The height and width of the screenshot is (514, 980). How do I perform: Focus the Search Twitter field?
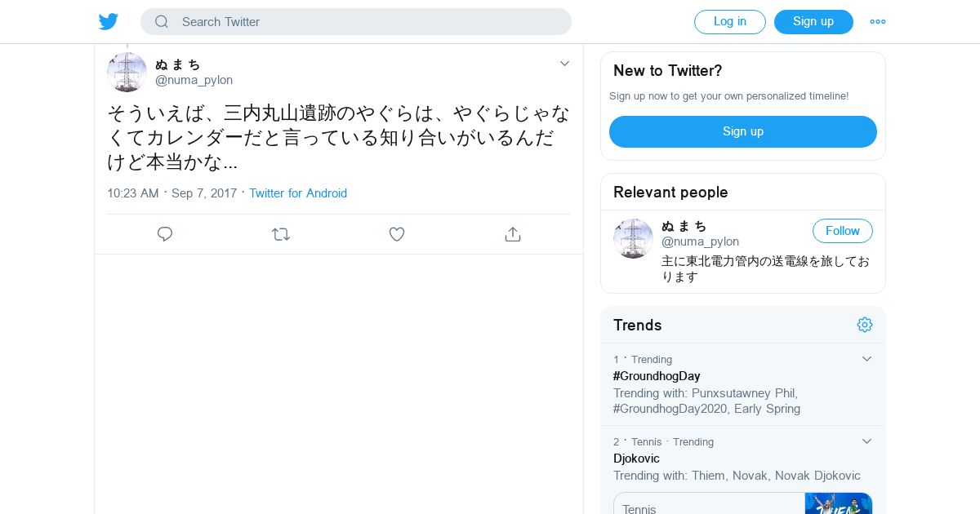coord(367,22)
